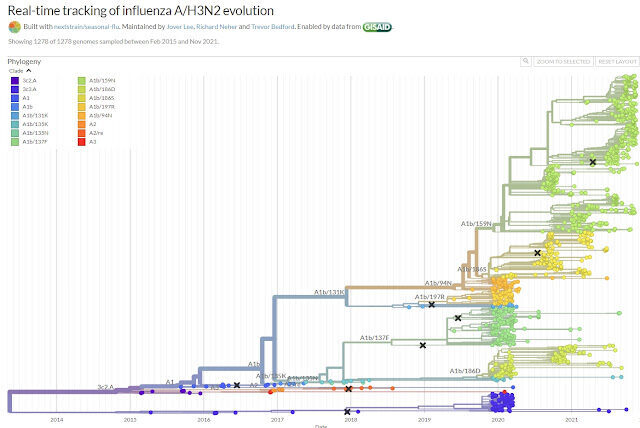Click the A1b/159N branch label in tree
Viewport: 640px width, 428px height.
476,224
